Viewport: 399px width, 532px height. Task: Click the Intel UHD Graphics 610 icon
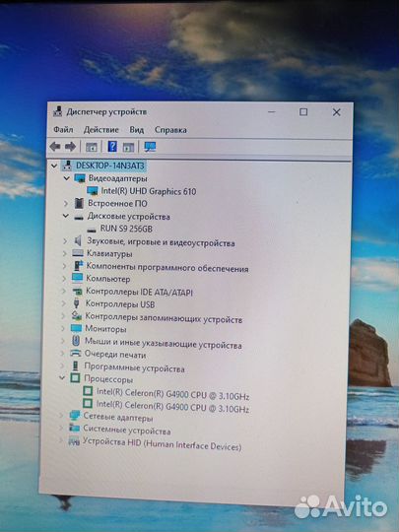tap(93, 191)
